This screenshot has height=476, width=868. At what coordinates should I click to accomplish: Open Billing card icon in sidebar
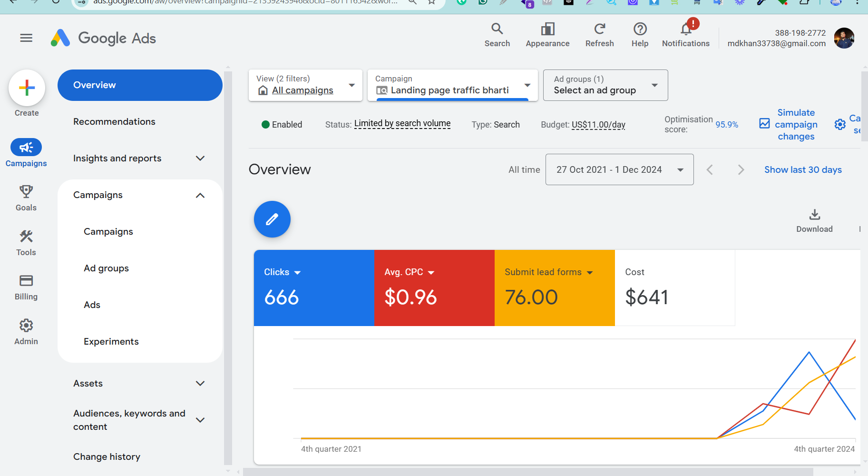click(26, 281)
